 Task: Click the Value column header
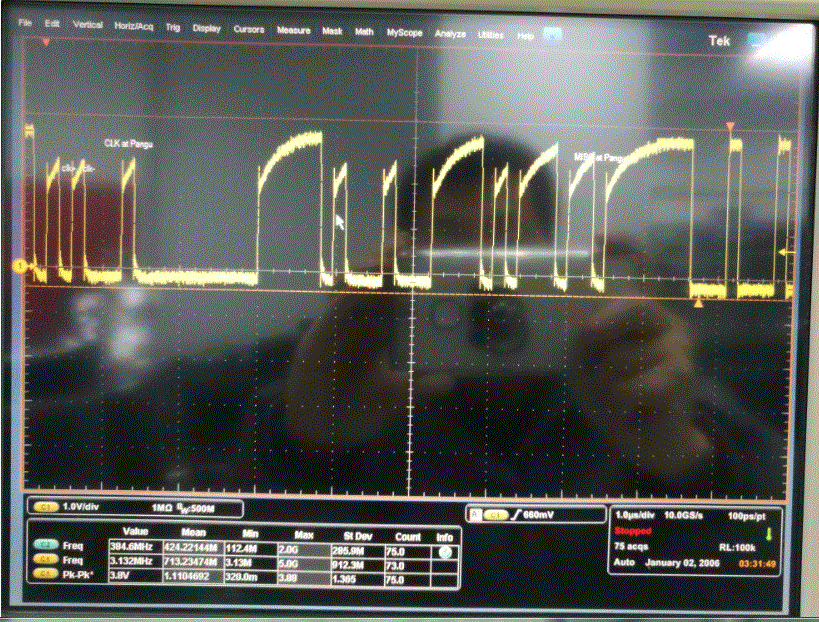coord(135,532)
